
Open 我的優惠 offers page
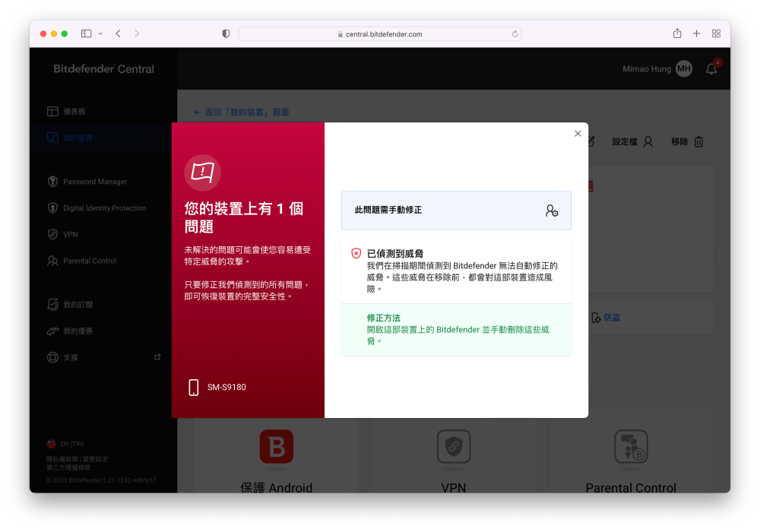(78, 331)
